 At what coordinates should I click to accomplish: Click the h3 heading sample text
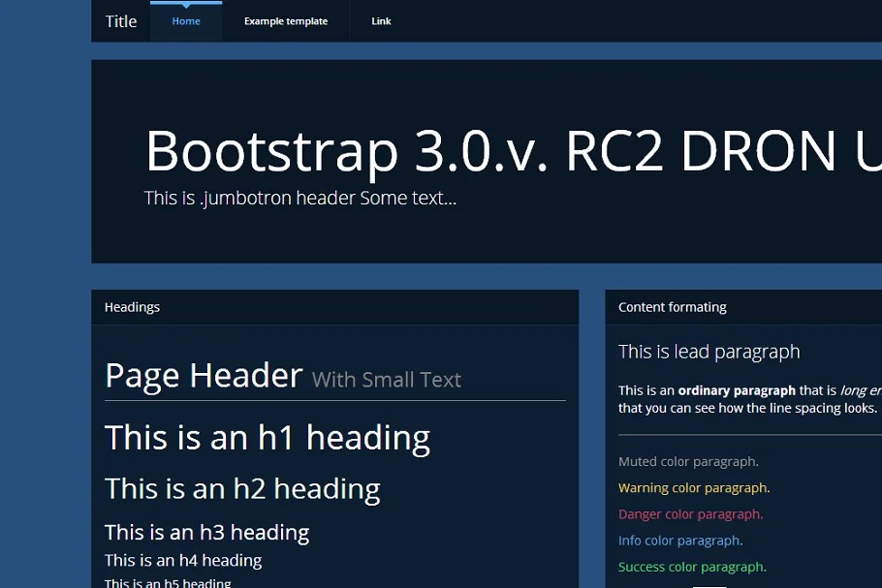tap(206, 532)
